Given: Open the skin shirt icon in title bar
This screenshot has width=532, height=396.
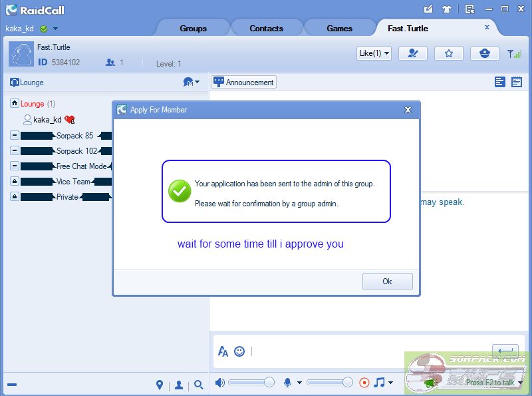Looking at the screenshot, I should pyautogui.click(x=447, y=9).
